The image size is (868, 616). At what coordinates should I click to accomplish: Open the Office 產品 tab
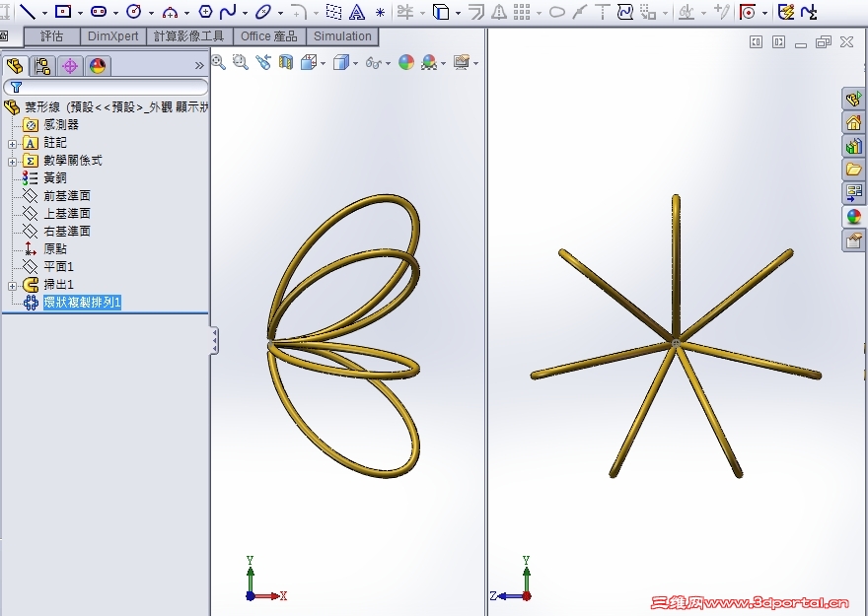point(269,36)
